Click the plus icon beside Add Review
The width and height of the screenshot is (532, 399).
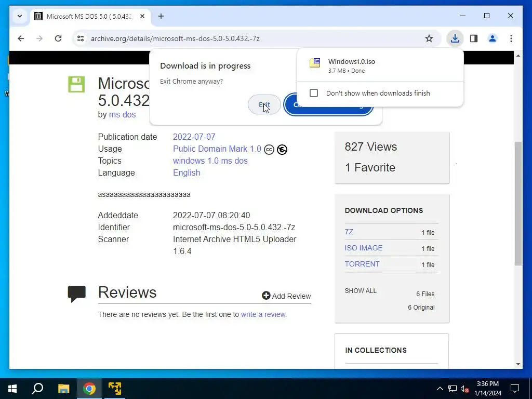(266, 296)
